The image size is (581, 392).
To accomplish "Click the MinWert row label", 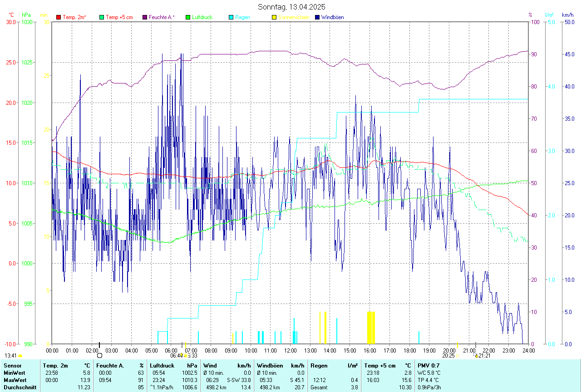I will click(x=14, y=373).
